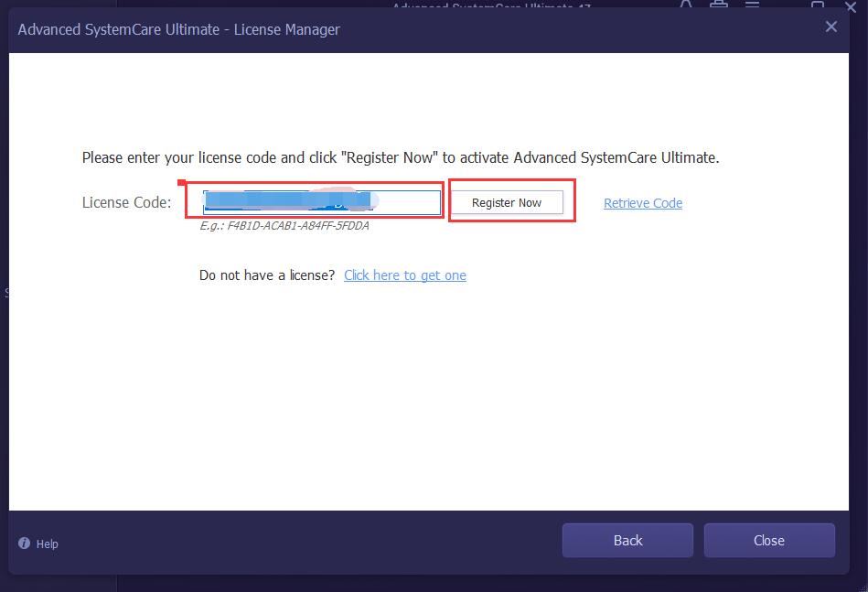
Task: Click the example code text 'F4B1D-ACAB1-A84FF-5FDDA'
Action: [x=298, y=226]
